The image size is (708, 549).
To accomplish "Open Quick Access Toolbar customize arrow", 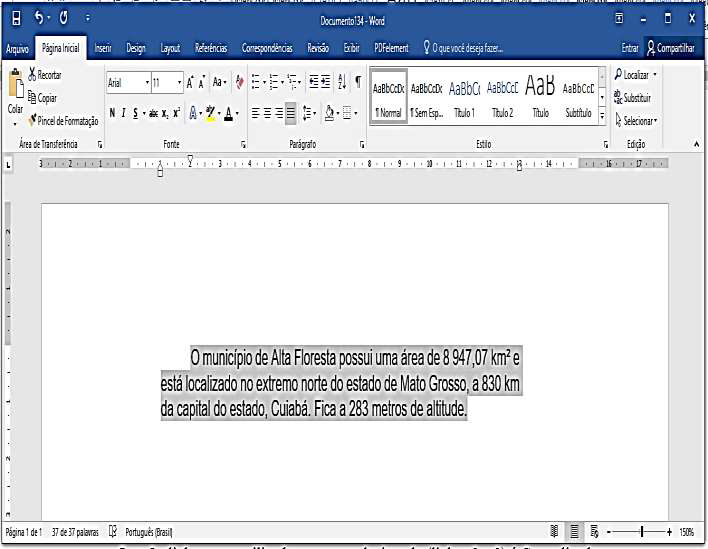I will (88, 19).
